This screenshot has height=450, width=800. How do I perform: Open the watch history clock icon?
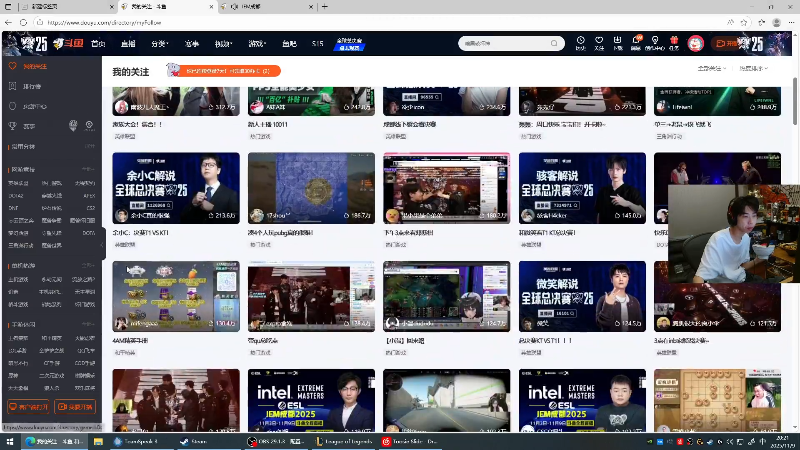[x=581, y=43]
